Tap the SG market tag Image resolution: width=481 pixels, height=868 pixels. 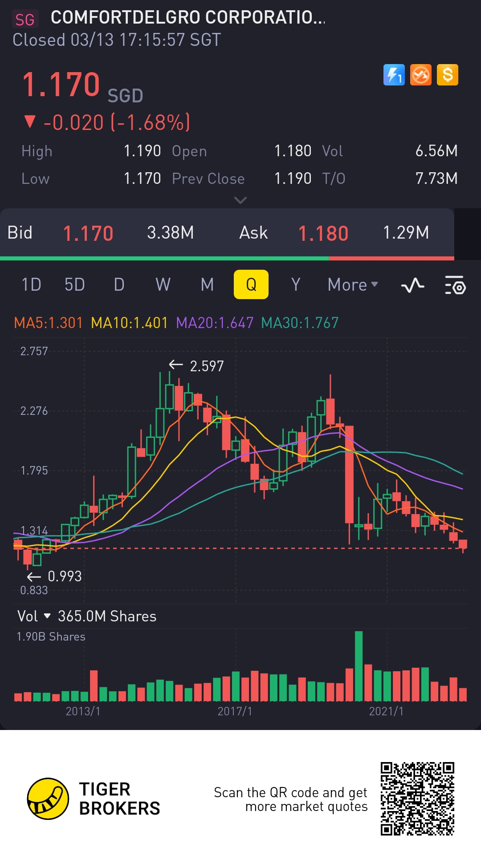coord(25,20)
